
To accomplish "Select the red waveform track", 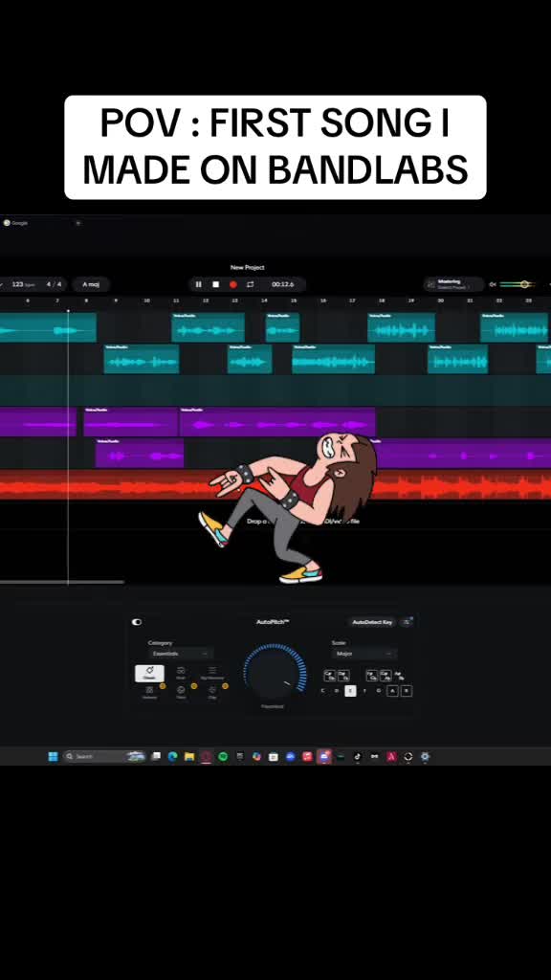I will 275,485.
